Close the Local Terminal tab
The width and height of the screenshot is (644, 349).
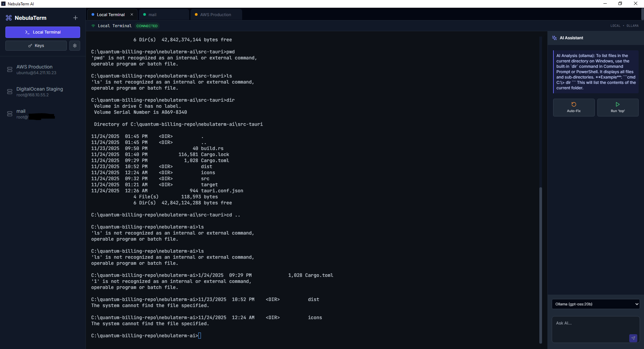click(x=132, y=14)
